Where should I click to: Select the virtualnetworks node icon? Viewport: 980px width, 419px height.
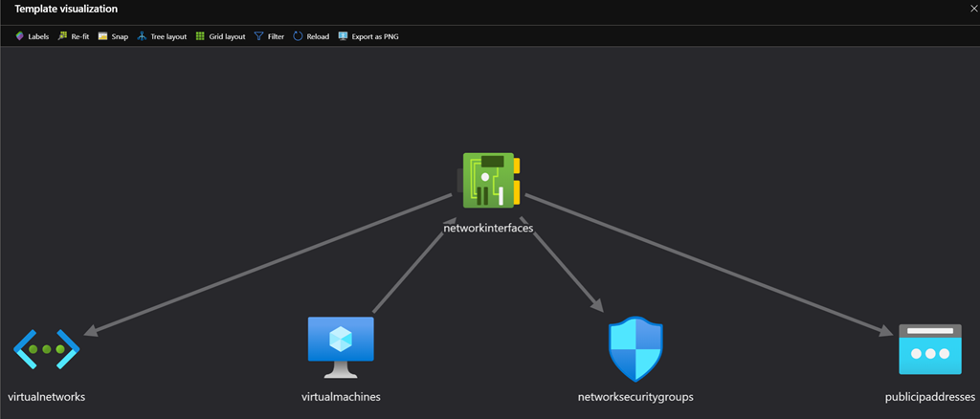click(x=47, y=350)
